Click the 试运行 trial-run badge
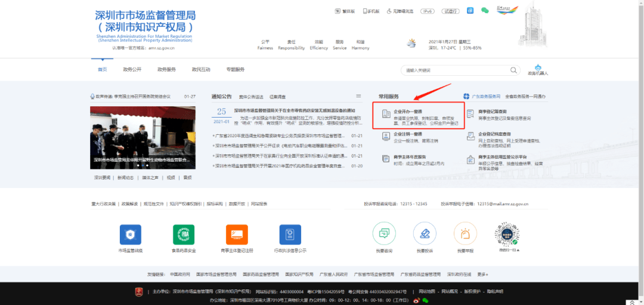This screenshot has height=305, width=644. pyautogui.click(x=451, y=11)
